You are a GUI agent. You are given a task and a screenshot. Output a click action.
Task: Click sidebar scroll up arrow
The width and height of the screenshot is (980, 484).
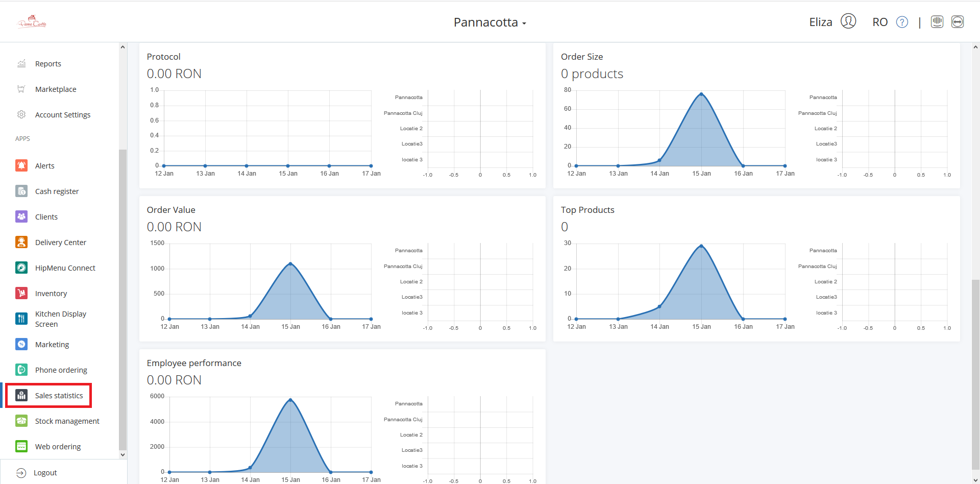click(122, 47)
